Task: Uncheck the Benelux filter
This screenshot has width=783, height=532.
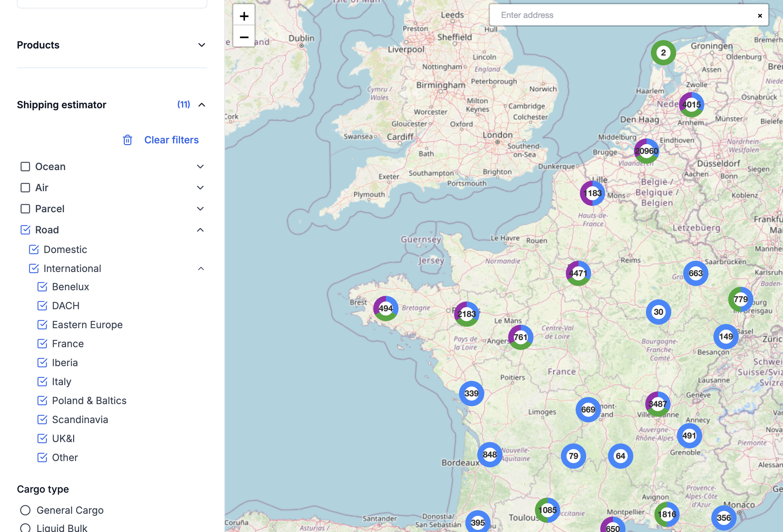Action: pyautogui.click(x=42, y=287)
